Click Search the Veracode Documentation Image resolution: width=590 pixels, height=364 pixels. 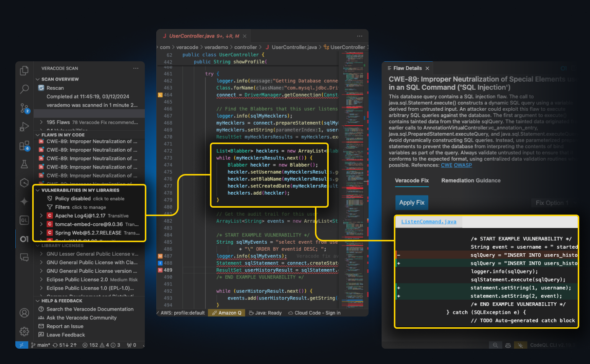[90, 309]
